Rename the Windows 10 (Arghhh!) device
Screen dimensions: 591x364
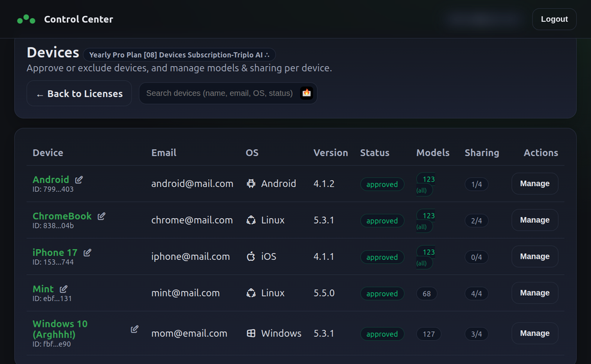coord(134,329)
